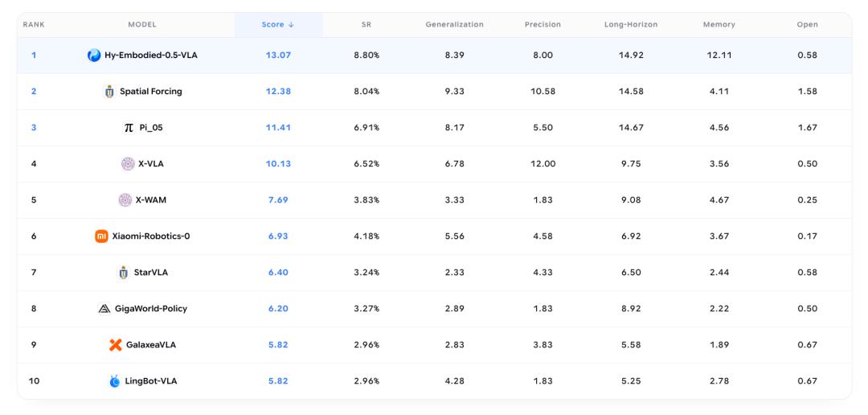Click the StarVLA crest icon

pyautogui.click(x=124, y=273)
